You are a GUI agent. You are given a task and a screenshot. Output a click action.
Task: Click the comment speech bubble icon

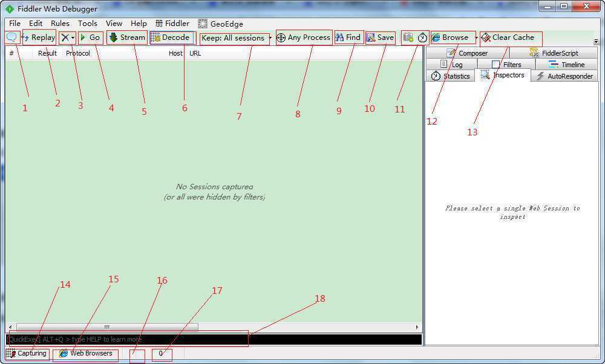point(12,37)
